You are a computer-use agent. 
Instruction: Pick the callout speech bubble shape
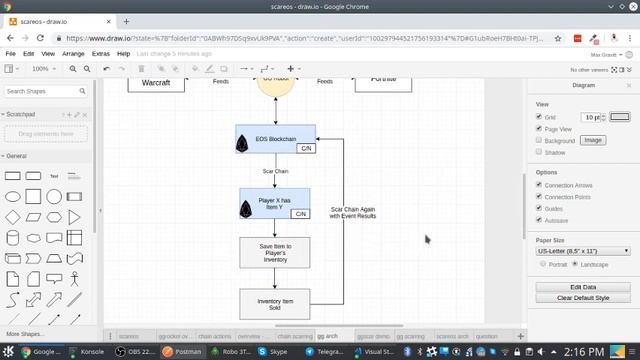pyautogui.click(x=54, y=279)
